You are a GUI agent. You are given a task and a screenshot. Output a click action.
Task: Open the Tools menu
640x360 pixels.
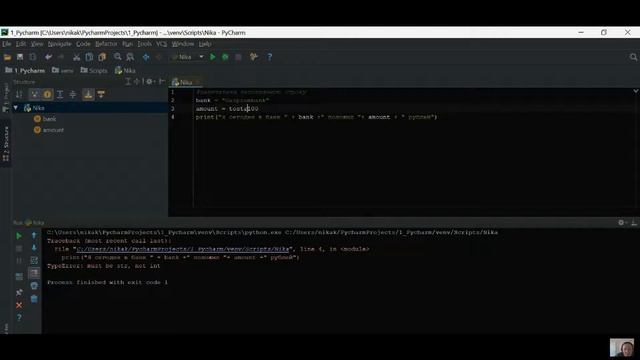pos(144,44)
